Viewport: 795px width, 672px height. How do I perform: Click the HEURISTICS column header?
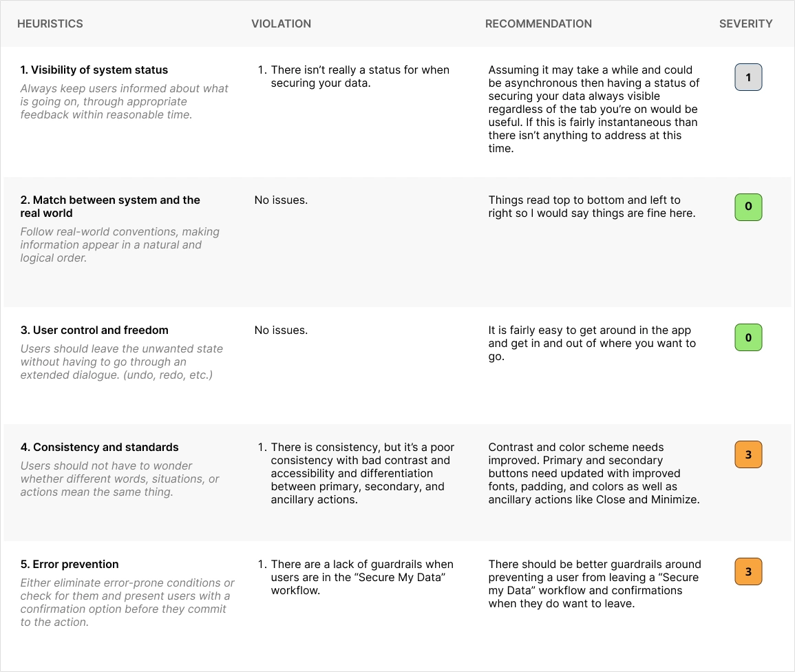(x=50, y=23)
